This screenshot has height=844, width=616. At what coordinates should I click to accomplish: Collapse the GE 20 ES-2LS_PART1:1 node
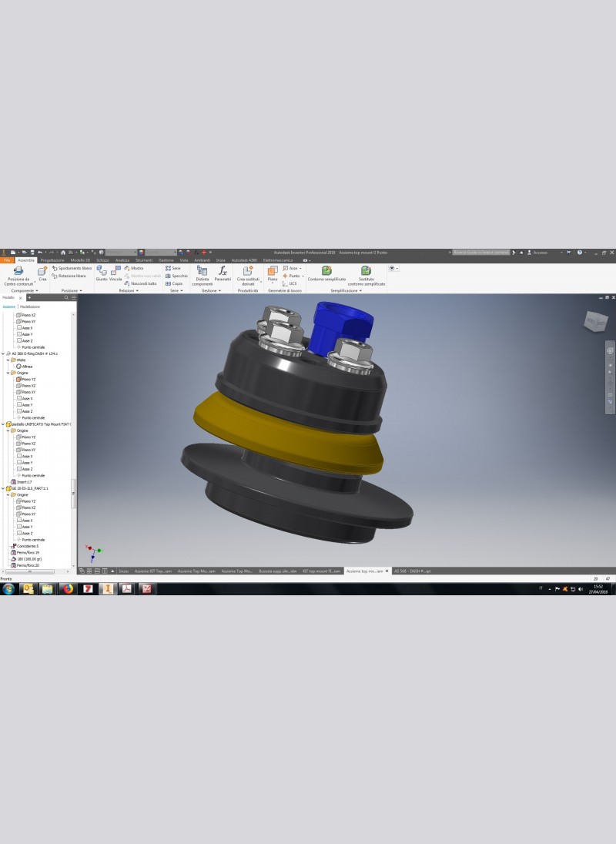(x=3, y=488)
